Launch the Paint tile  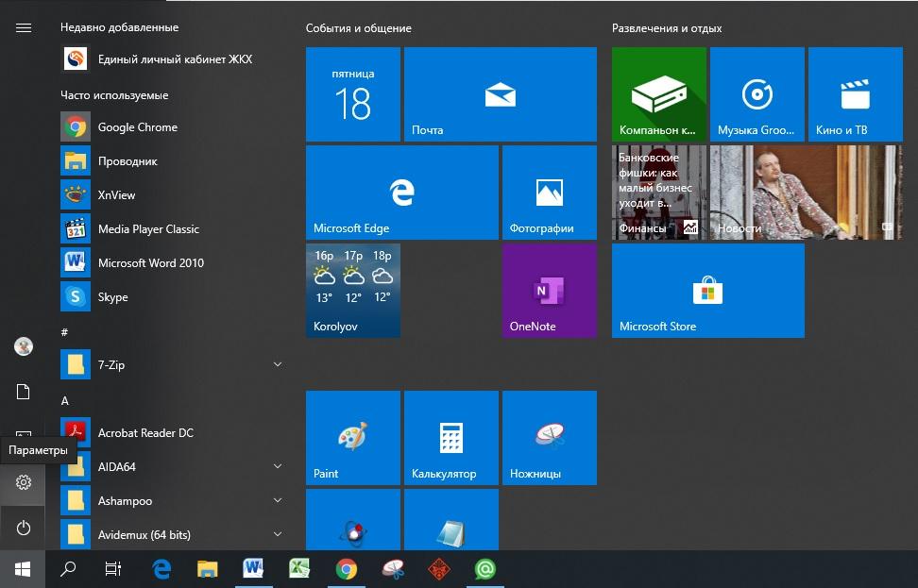point(353,438)
